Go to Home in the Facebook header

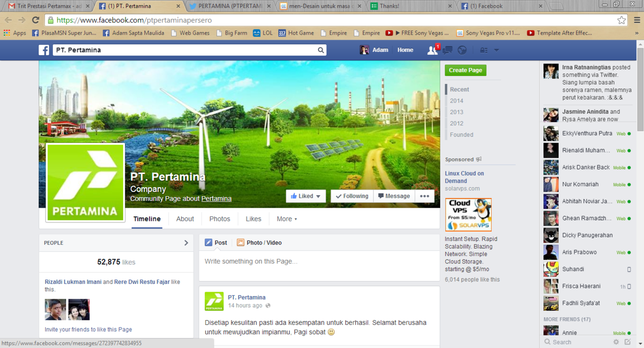click(405, 50)
